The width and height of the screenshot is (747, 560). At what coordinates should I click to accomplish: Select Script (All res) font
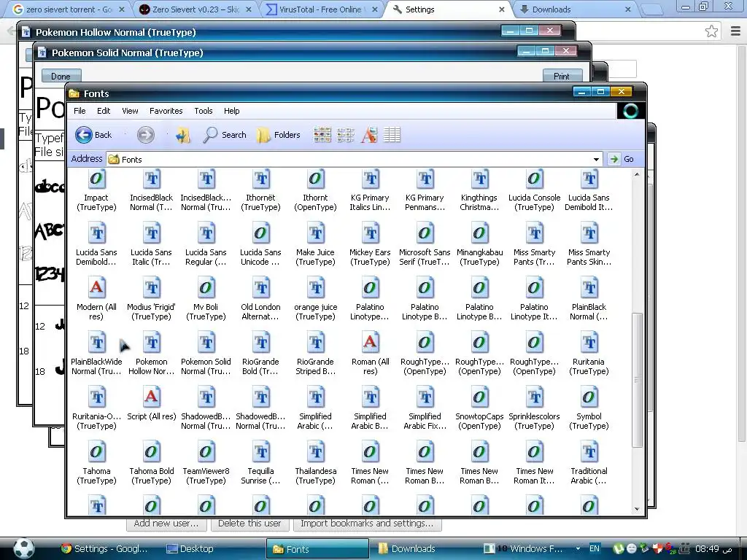152,404
